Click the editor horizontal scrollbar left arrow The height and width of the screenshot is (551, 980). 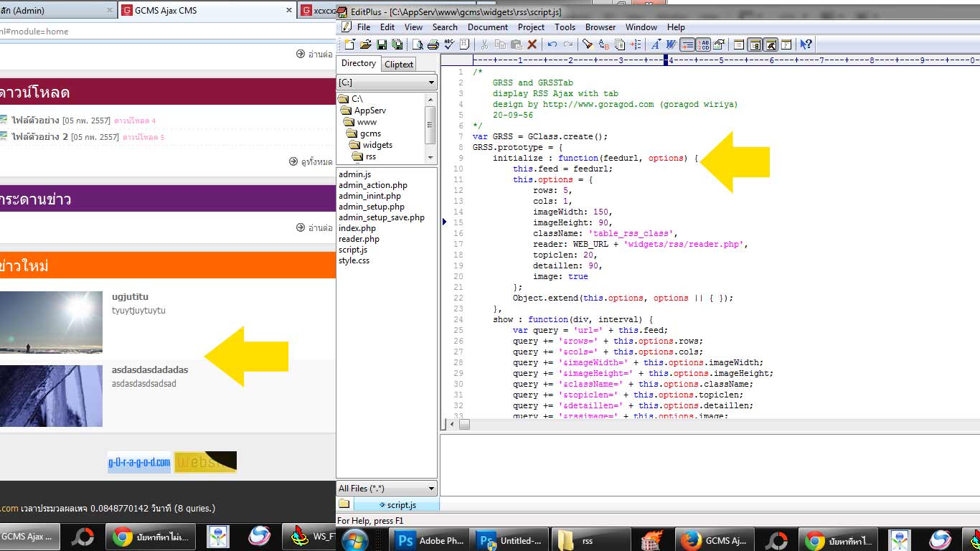click(x=451, y=424)
